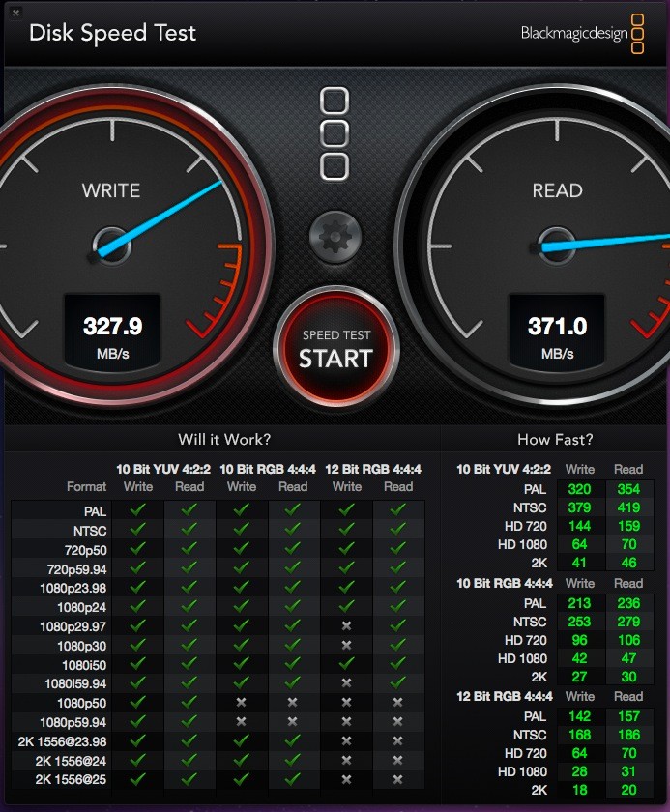Click the 2K 1556@25 row label
The width and height of the screenshot is (670, 812).
tap(71, 780)
